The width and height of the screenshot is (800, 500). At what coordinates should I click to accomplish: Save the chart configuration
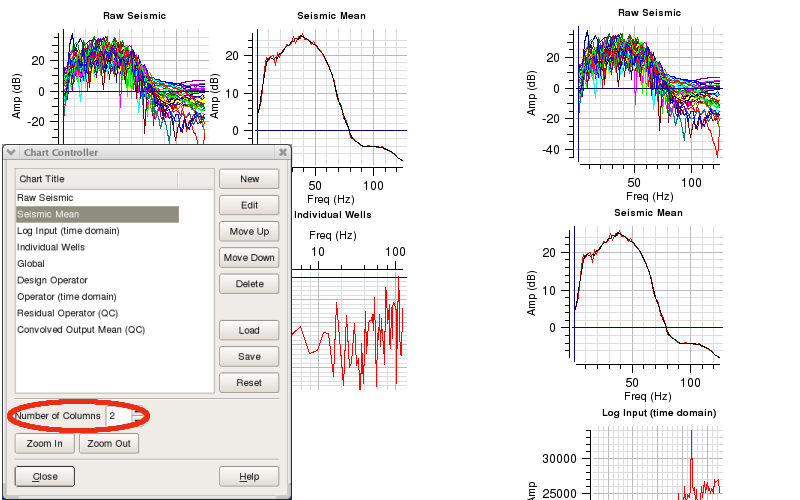coord(249,356)
